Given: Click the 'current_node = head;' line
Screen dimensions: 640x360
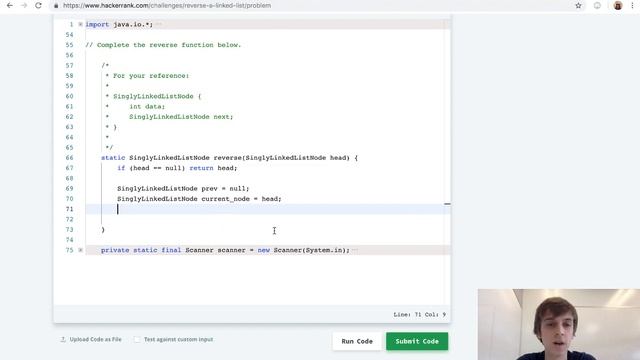Looking at the screenshot, I should click(199, 199).
